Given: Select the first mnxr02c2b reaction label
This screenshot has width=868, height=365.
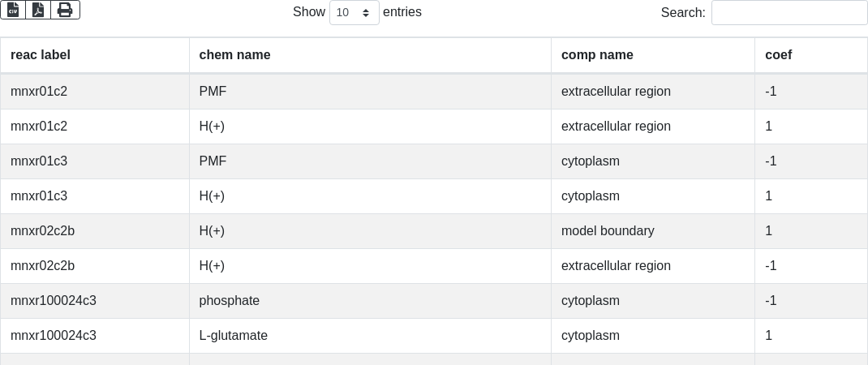Looking at the screenshot, I should [x=42, y=231].
